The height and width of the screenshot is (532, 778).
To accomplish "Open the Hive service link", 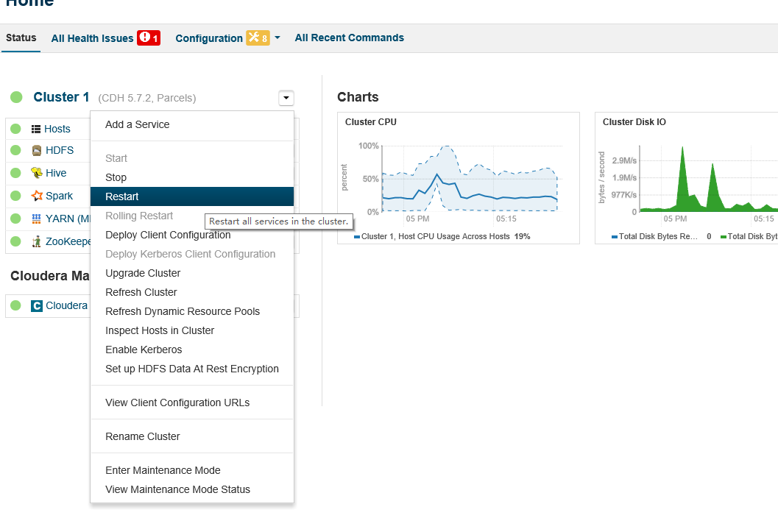I will pos(56,173).
